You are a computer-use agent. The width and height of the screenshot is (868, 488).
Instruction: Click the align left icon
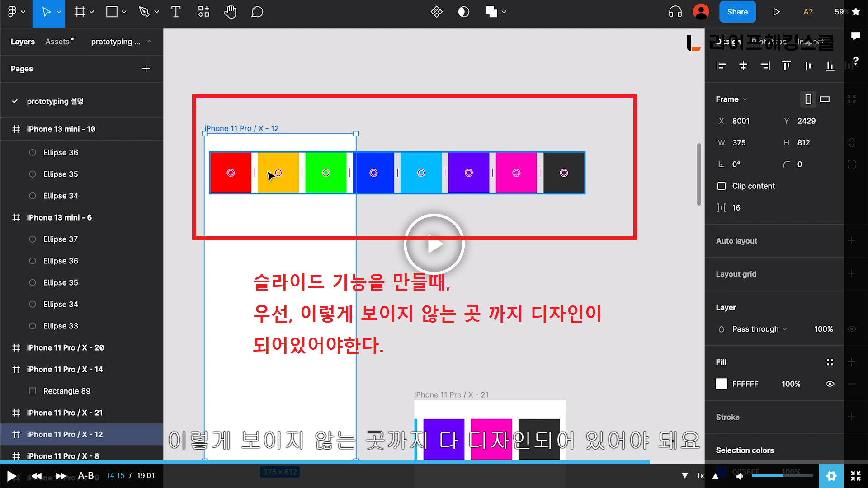721,66
